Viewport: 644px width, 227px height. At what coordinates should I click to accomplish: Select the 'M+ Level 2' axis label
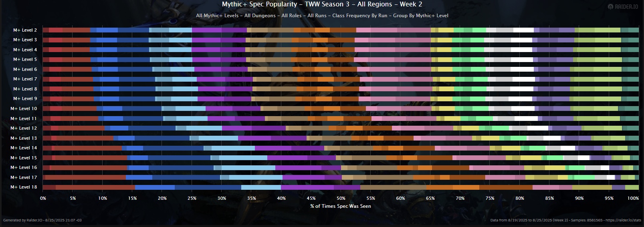pyautogui.click(x=25, y=30)
